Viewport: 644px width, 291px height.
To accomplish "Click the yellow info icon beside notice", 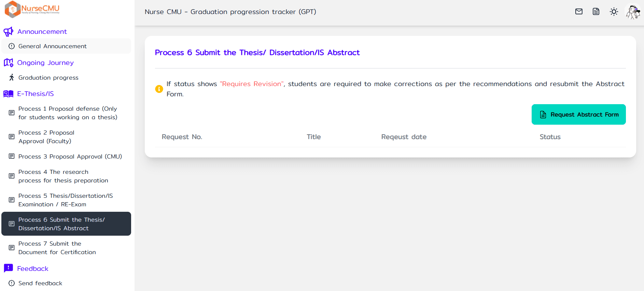I will coord(159,89).
